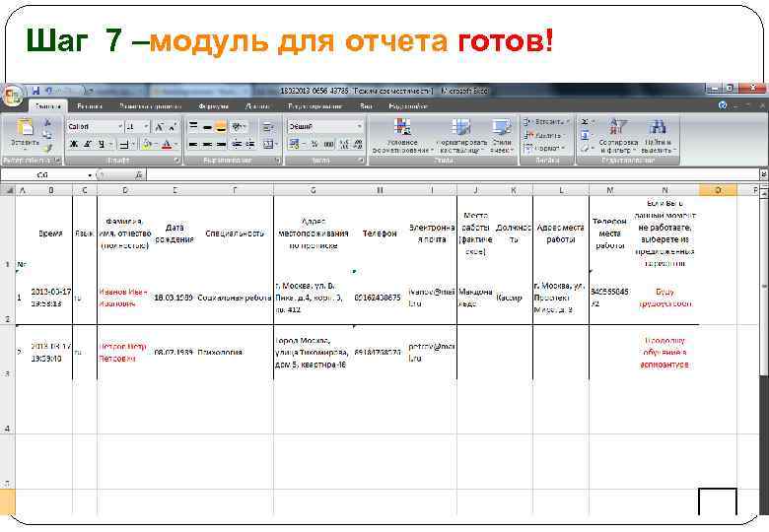
Task: Toggle top vertical alignment
Action: click(x=193, y=127)
